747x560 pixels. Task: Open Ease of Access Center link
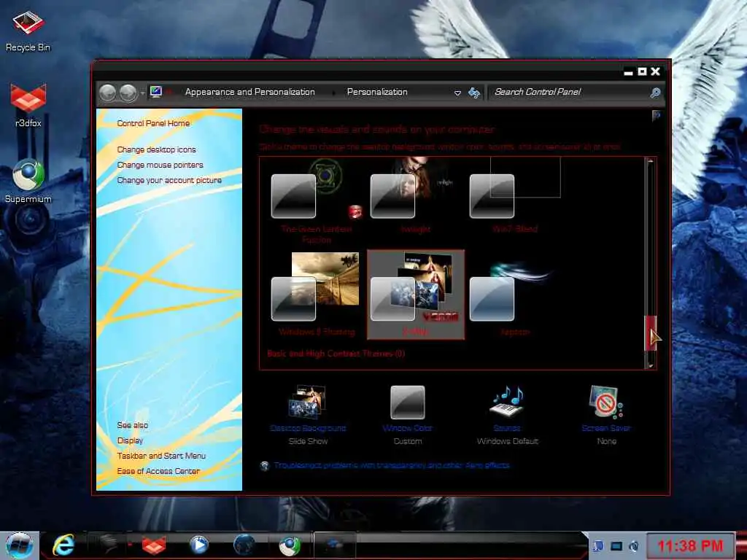pos(158,471)
